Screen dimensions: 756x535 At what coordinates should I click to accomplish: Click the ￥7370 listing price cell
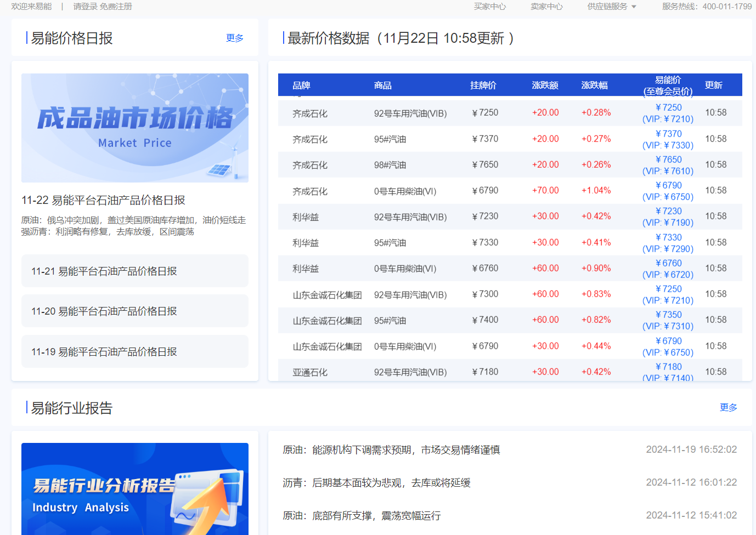pos(485,139)
